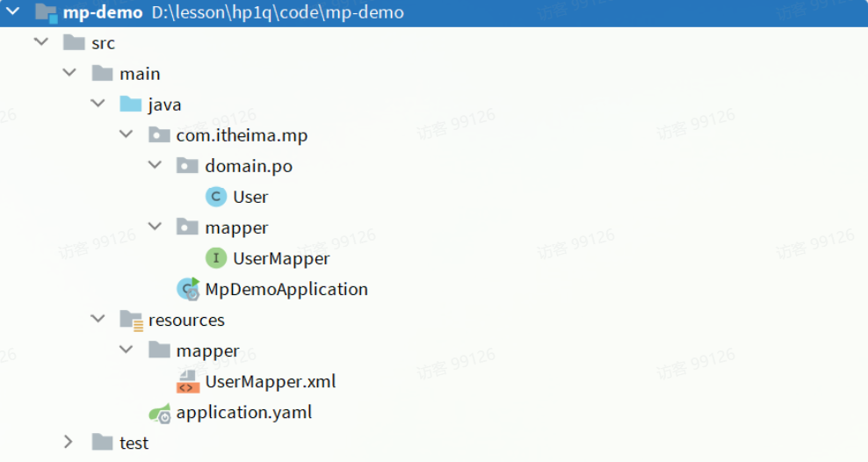Click the test folder icon
The width and height of the screenshot is (868, 462).
tap(103, 443)
